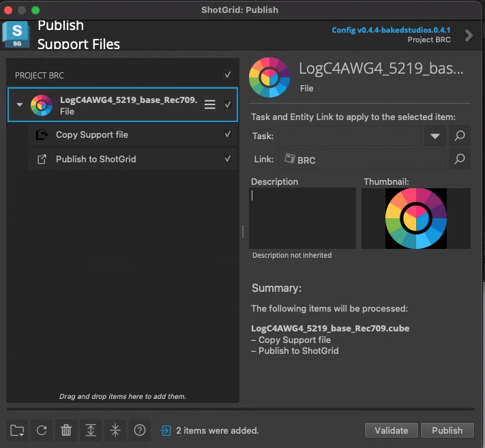Expand the config details chevron at top right
Image resolution: width=485 pixels, height=448 pixels.
click(x=469, y=35)
